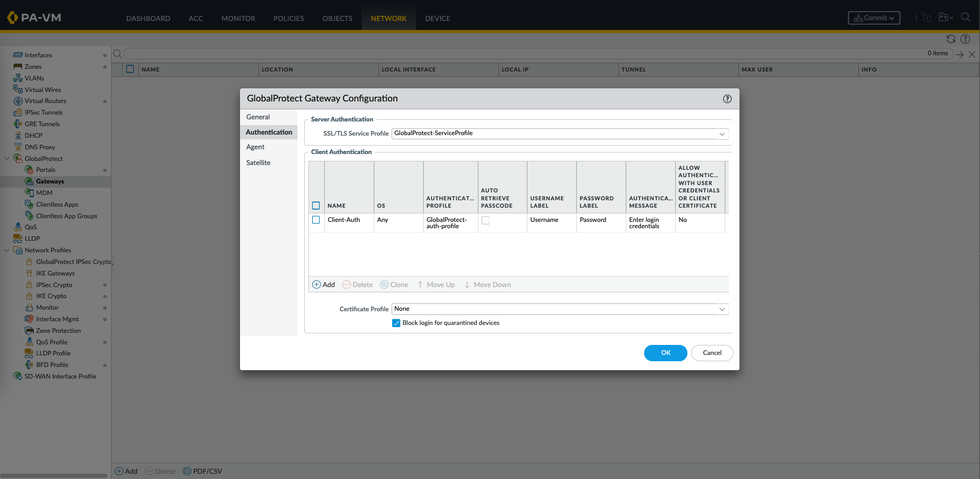Toggle Auto Retrieve Passcode checkbox
Screen dimensions: 980x479
pos(485,220)
